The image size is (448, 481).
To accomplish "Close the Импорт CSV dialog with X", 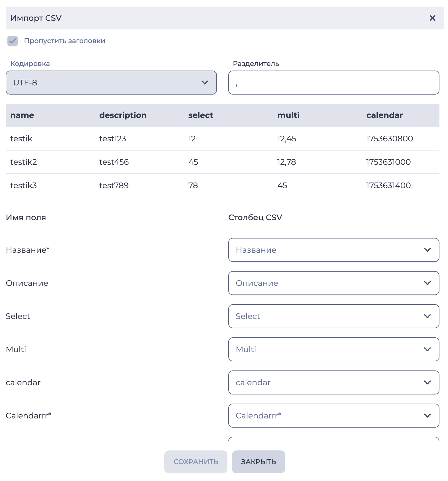I will (432, 18).
